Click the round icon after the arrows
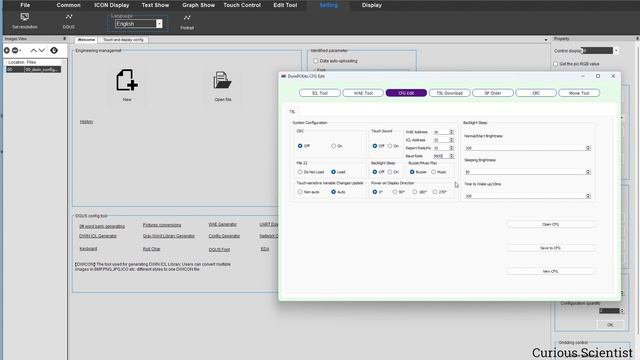This screenshot has width=640, height=360. pyautogui.click(x=54, y=50)
